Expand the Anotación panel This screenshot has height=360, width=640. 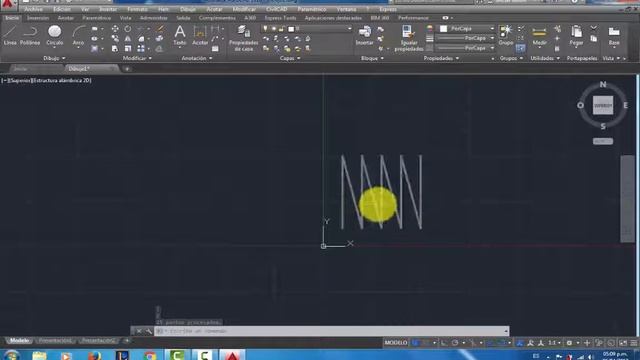pyautogui.click(x=197, y=58)
